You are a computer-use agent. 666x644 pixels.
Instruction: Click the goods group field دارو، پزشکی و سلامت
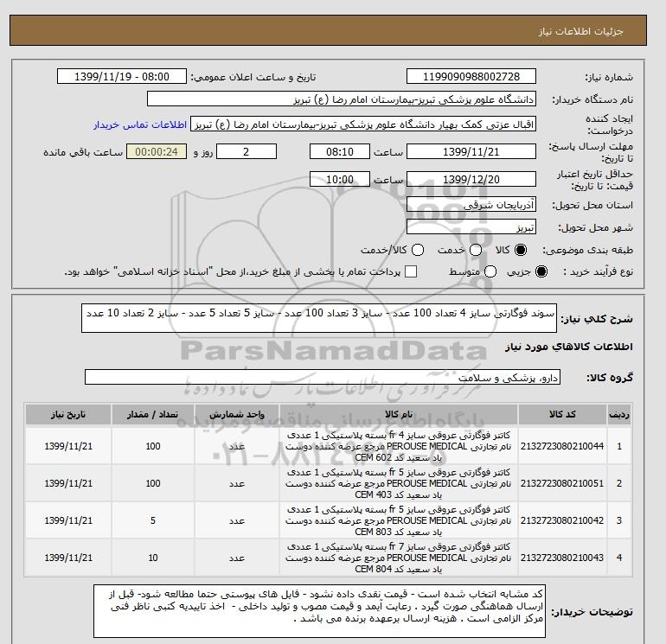click(x=323, y=377)
